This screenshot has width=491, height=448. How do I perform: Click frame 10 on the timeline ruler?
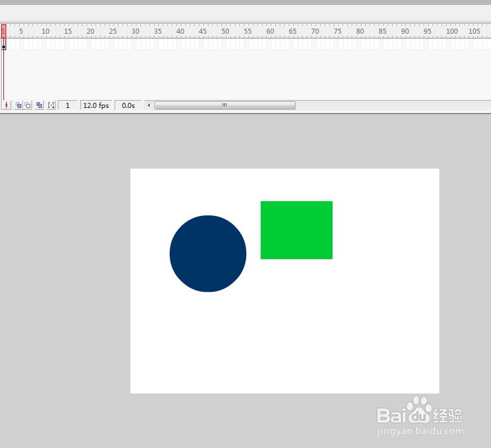point(44,31)
